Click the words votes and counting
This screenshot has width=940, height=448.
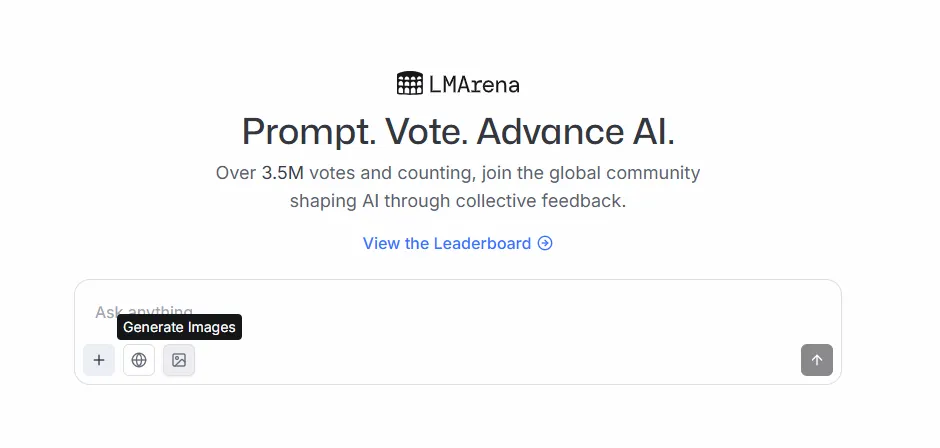click(373, 173)
